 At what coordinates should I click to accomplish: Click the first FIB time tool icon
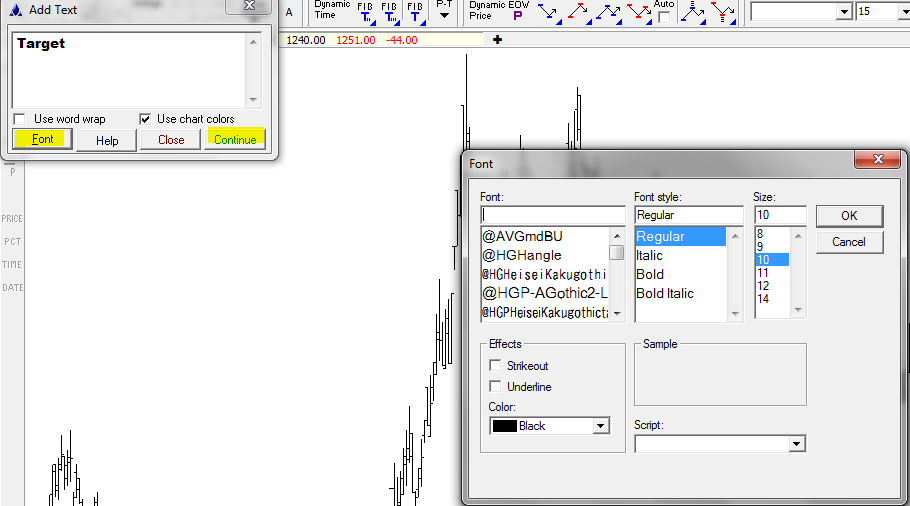366,13
